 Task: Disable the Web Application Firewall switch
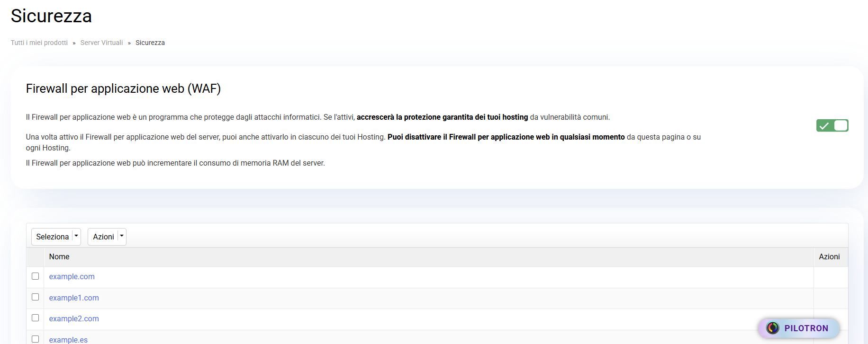click(x=832, y=125)
